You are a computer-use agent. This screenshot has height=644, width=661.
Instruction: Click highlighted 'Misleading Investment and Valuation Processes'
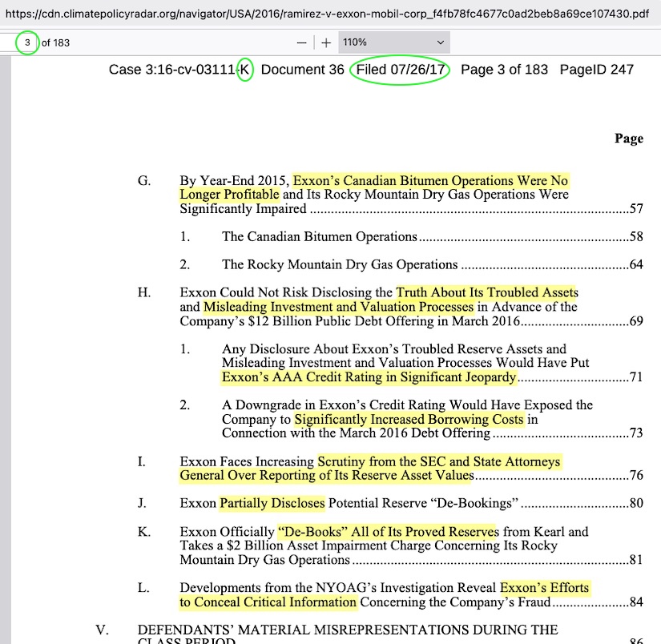338,307
